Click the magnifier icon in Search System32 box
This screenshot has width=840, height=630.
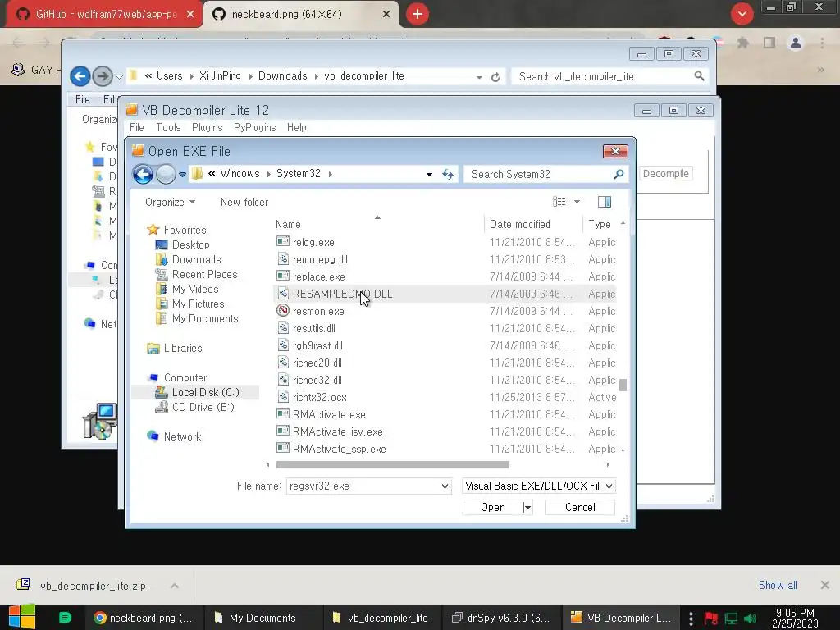click(x=619, y=174)
